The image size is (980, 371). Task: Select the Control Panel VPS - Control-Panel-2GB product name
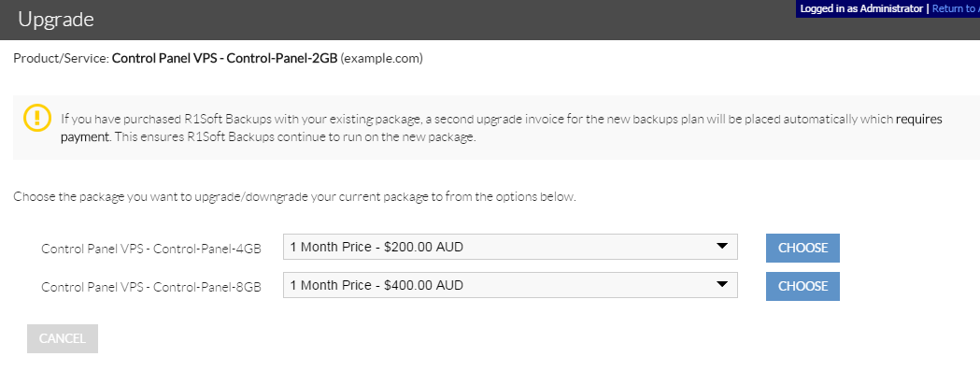click(225, 59)
